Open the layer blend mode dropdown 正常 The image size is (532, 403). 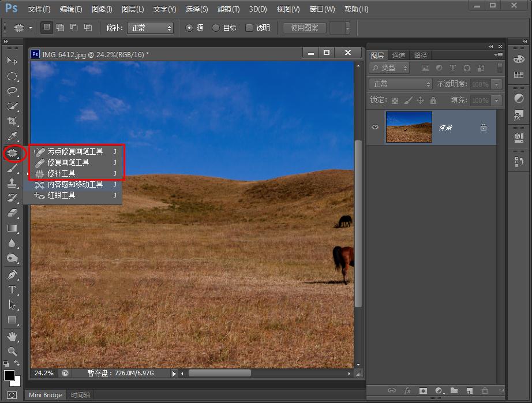coord(400,84)
